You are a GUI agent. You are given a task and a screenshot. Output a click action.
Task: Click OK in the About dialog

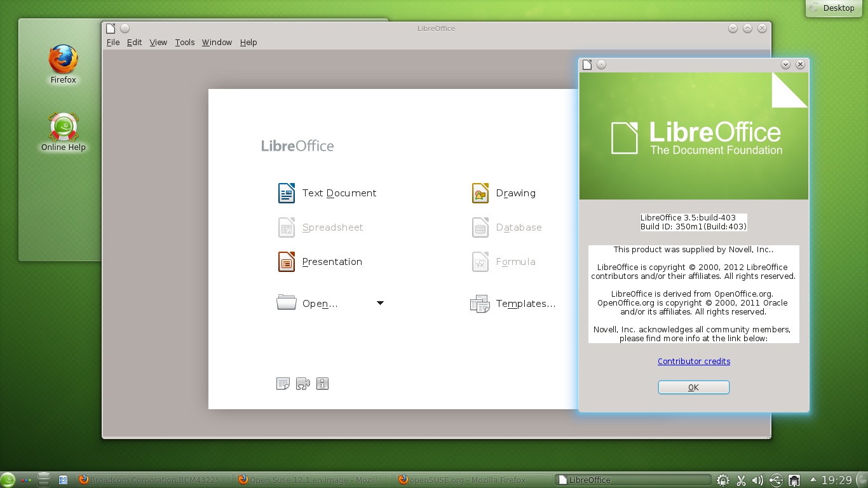pyautogui.click(x=693, y=387)
